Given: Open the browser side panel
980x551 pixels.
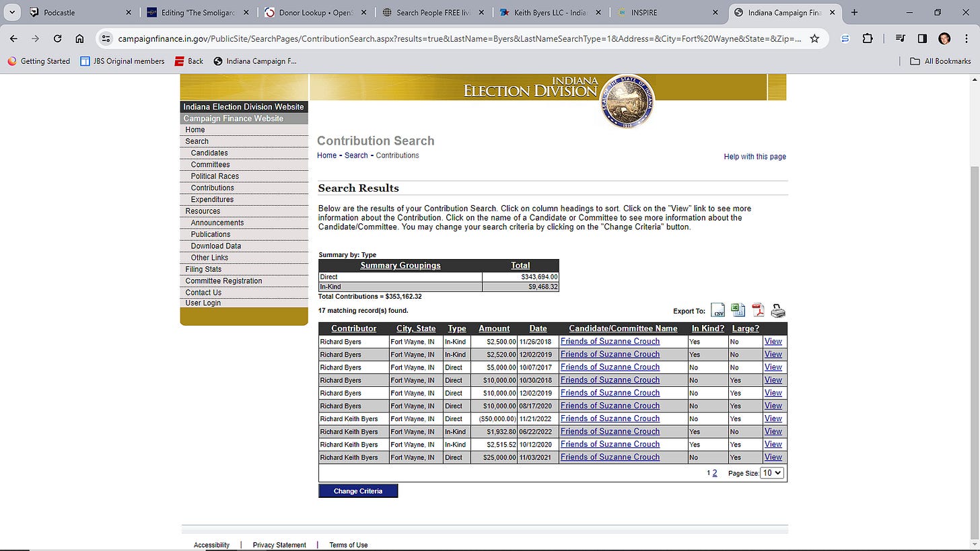Looking at the screenshot, I should pyautogui.click(x=922, y=38).
